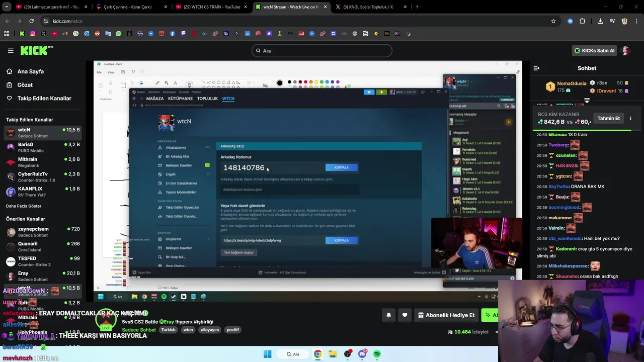Image resolution: width=644 pixels, height=362 pixels.
Task: Switch to WTCN CS TRAİN YouTube tab
Action: [x=211, y=7]
